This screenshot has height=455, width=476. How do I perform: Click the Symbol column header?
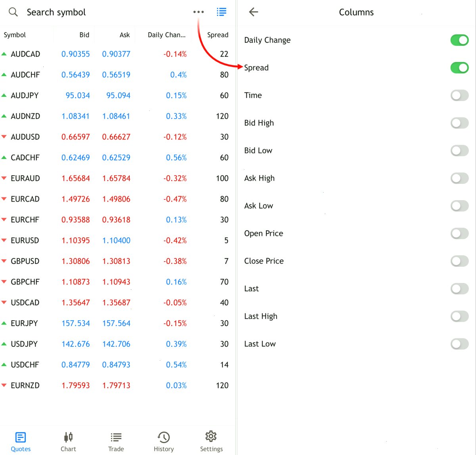(x=15, y=35)
